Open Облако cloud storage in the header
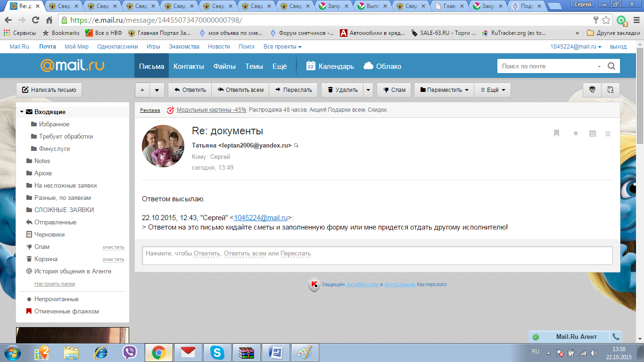This screenshot has width=644, height=362. pyautogui.click(x=382, y=66)
